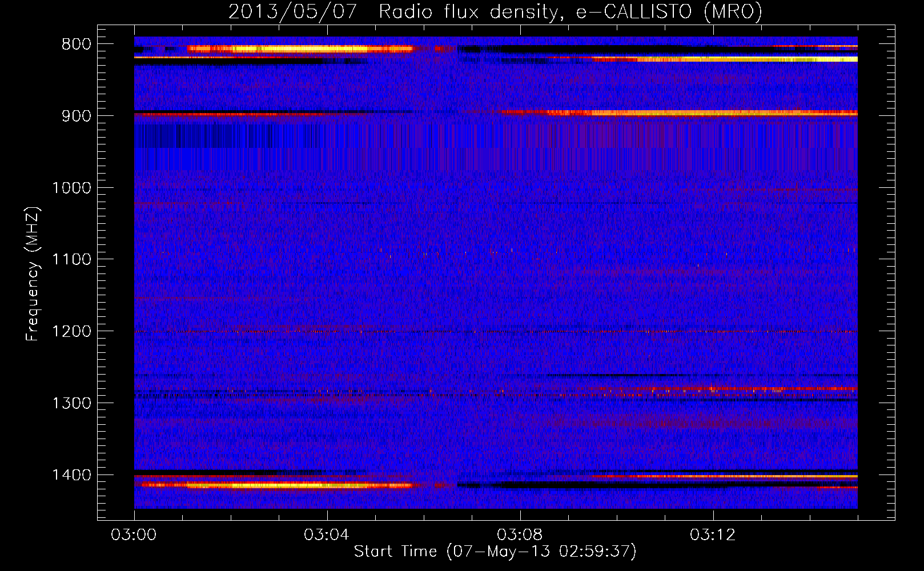The width and height of the screenshot is (924, 571).
Task: Click the '900' frequency axis label
Action: pyautogui.click(x=76, y=116)
